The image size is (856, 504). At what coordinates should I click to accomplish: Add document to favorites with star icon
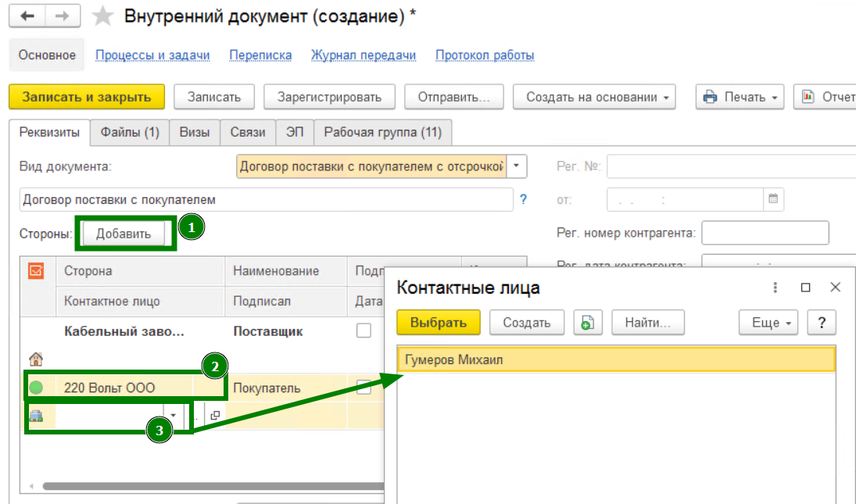(x=102, y=16)
